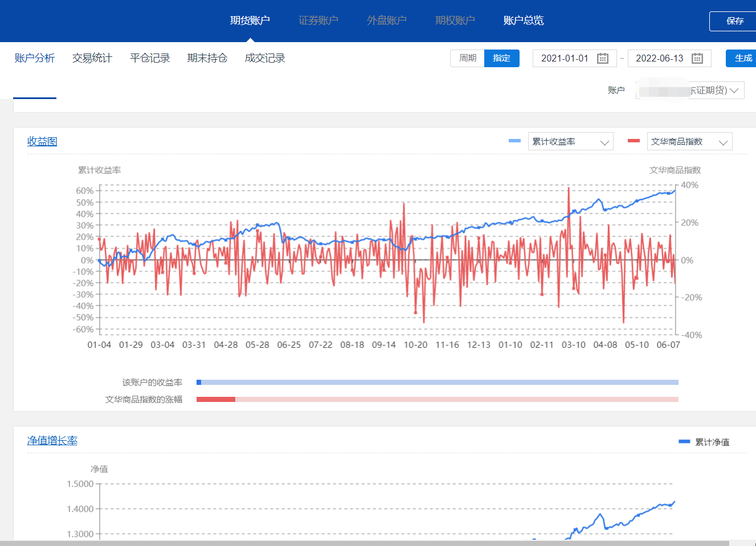Open the end date calendar icon
Screen dimensions: 756x546
coord(697,58)
